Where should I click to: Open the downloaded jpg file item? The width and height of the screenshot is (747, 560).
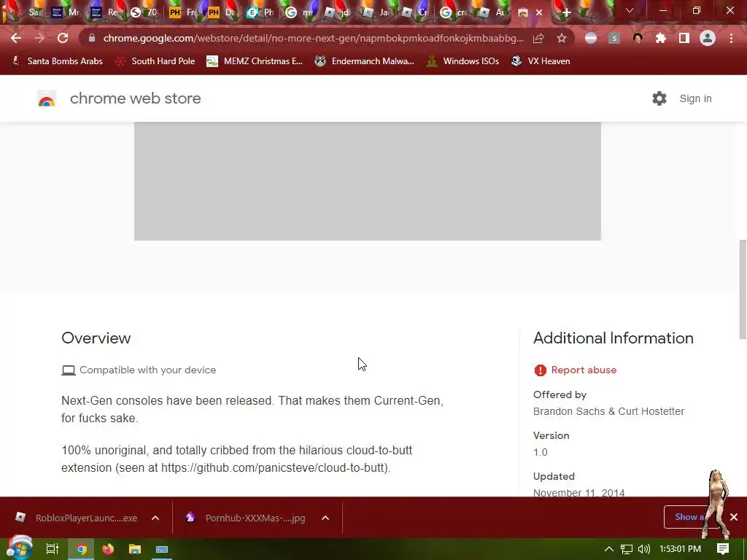click(246, 518)
